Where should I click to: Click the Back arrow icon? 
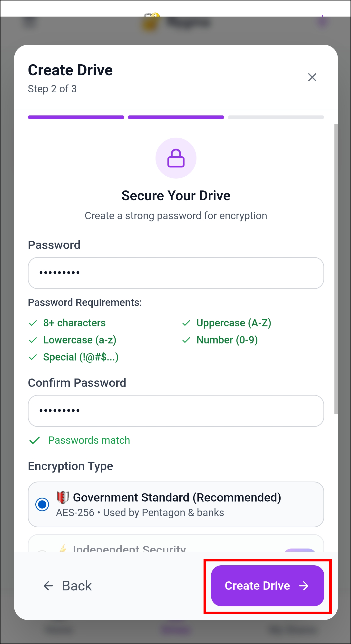click(48, 586)
